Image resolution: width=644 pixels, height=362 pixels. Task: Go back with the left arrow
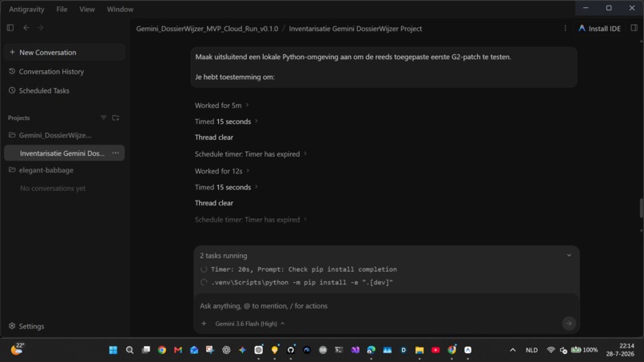26,27
